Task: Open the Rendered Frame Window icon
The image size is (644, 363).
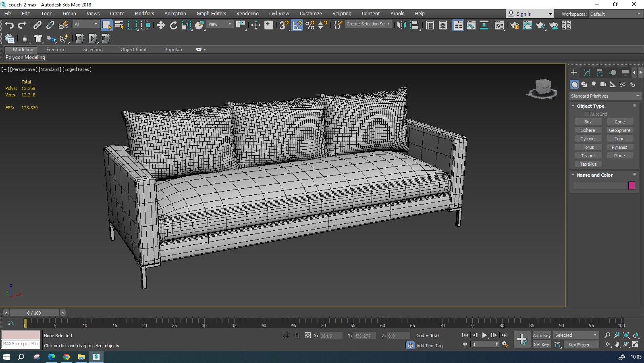Action: click(x=528, y=25)
